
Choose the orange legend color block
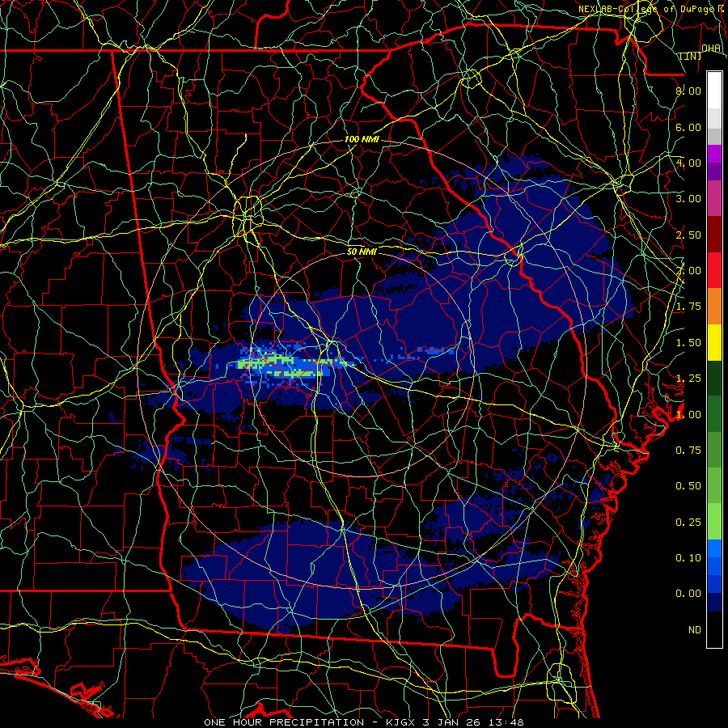tap(714, 307)
